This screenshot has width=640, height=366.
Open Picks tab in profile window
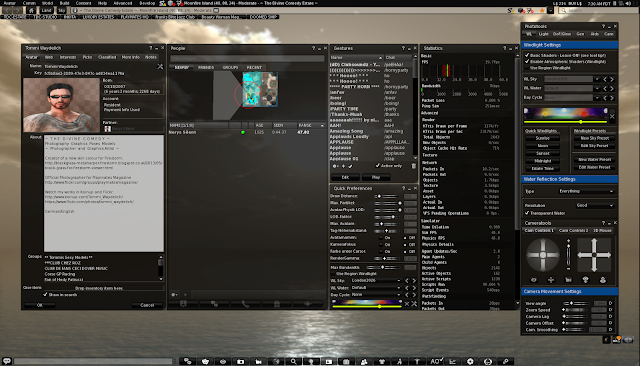[x=87, y=57]
